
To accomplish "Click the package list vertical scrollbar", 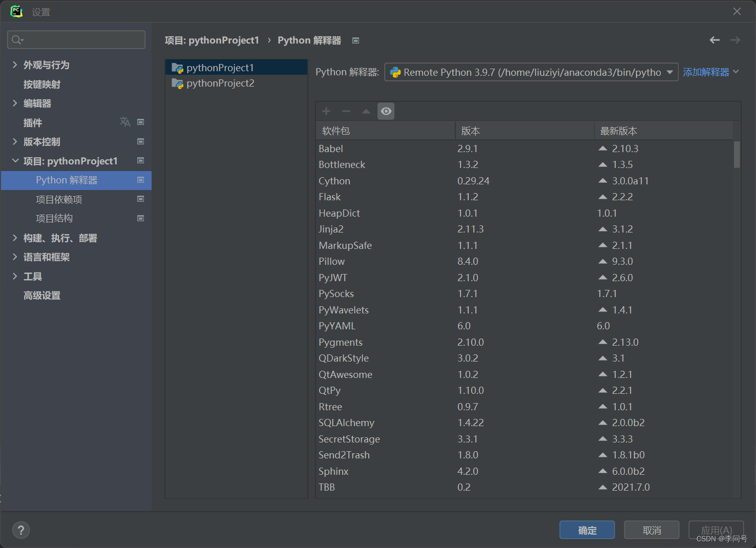I will click(x=737, y=155).
